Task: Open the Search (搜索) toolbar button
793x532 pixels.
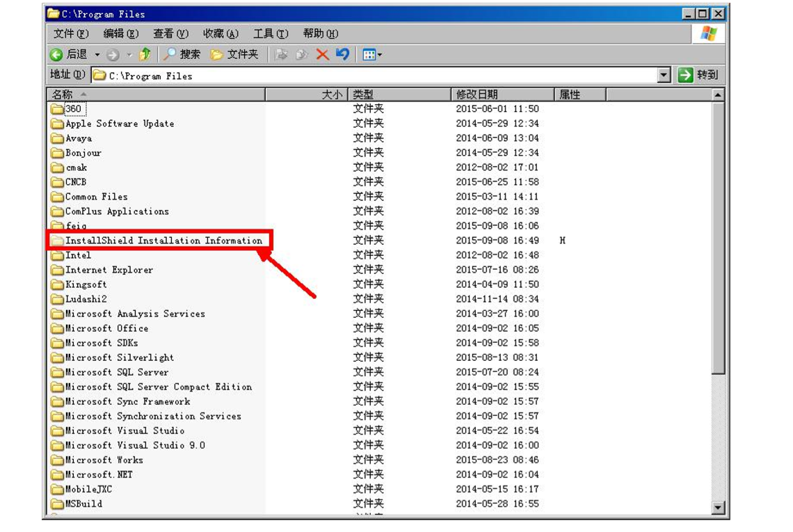Action: 182,54
